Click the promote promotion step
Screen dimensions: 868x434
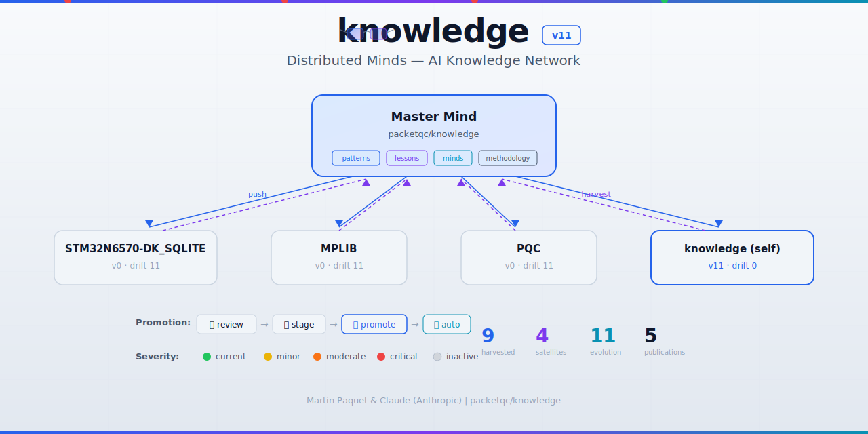(374, 324)
